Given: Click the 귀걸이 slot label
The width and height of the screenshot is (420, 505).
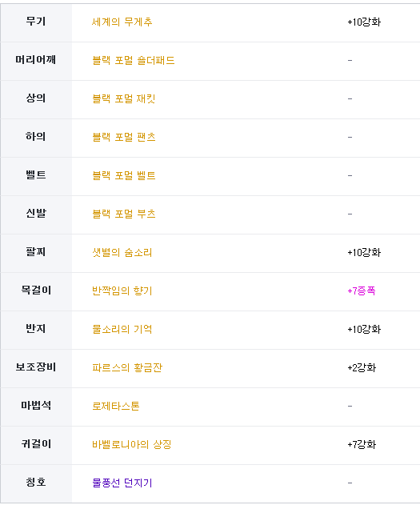Looking at the screenshot, I should point(36,444).
